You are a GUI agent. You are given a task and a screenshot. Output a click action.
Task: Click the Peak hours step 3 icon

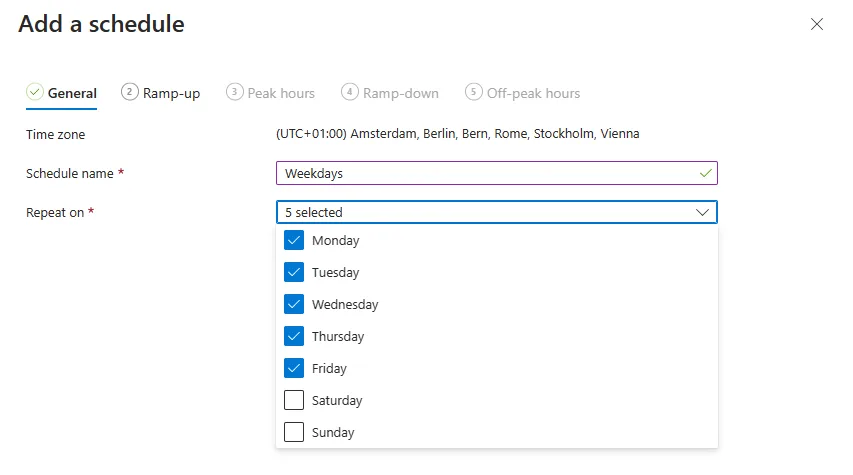[234, 92]
